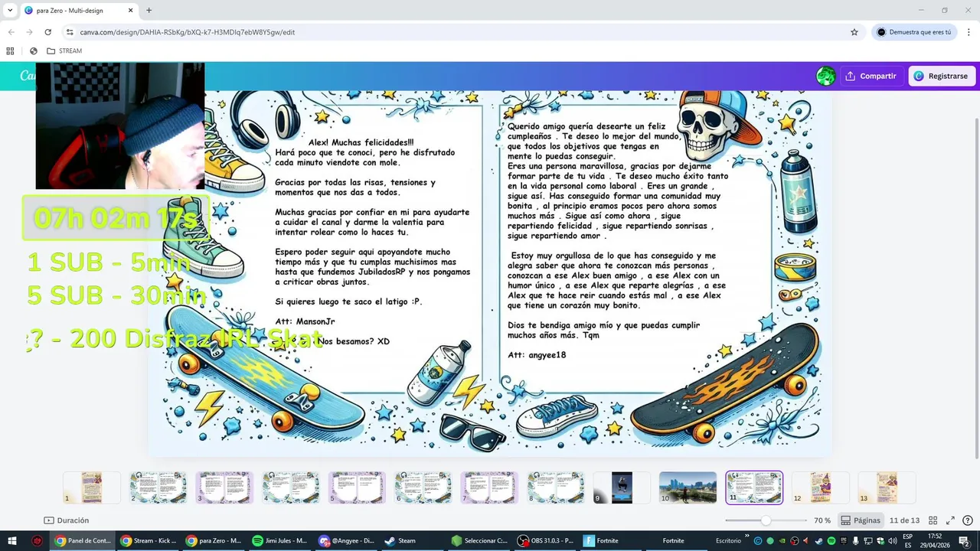Viewport: 980px width, 551px height.
Task: Open OBS 31.0.3 from taskbar
Action: [x=545, y=540]
